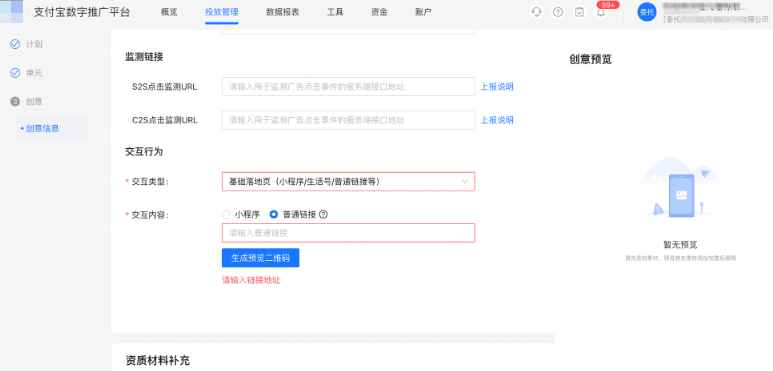773x371 pixels.
Task: Open the 资金 tab
Action: coord(379,12)
